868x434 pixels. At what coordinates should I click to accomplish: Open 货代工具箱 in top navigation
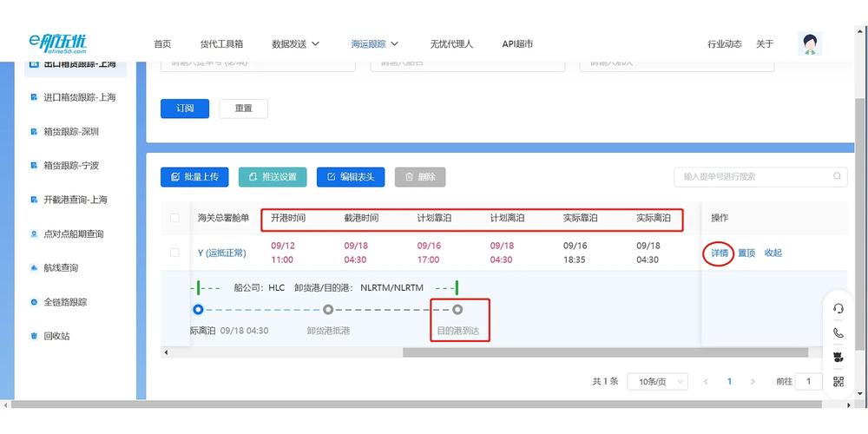click(x=221, y=43)
